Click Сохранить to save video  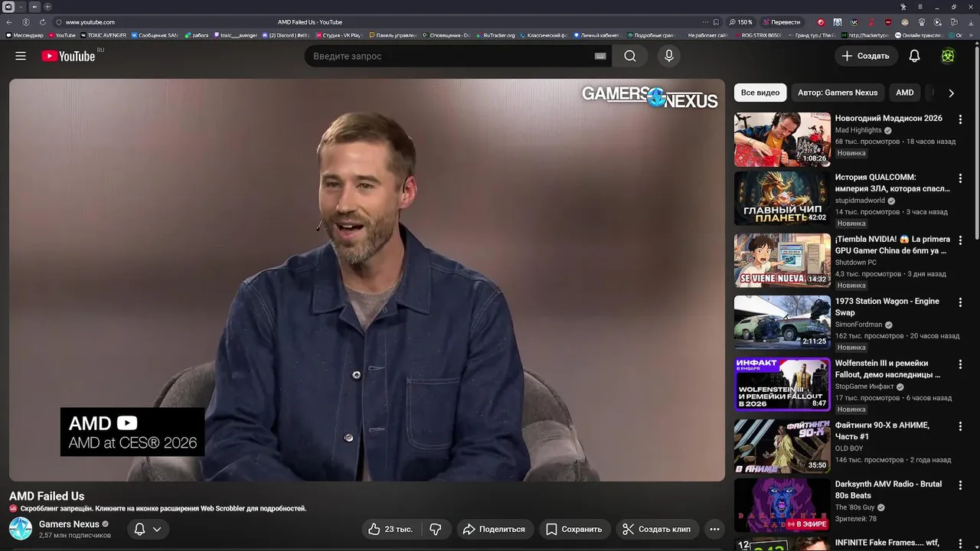click(573, 529)
